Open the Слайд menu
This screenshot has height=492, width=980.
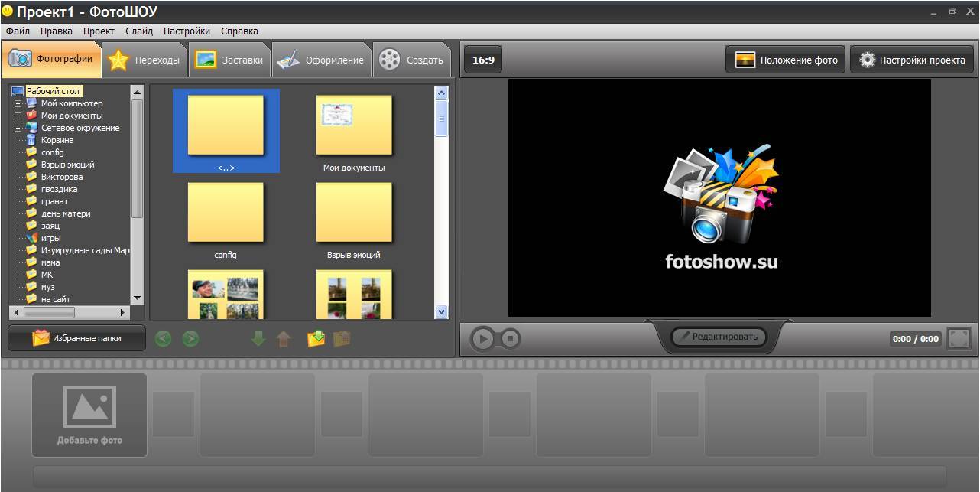click(139, 31)
